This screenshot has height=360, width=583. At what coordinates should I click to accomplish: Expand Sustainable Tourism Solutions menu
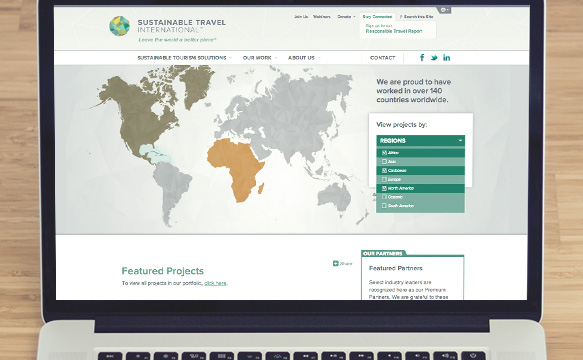pos(184,58)
